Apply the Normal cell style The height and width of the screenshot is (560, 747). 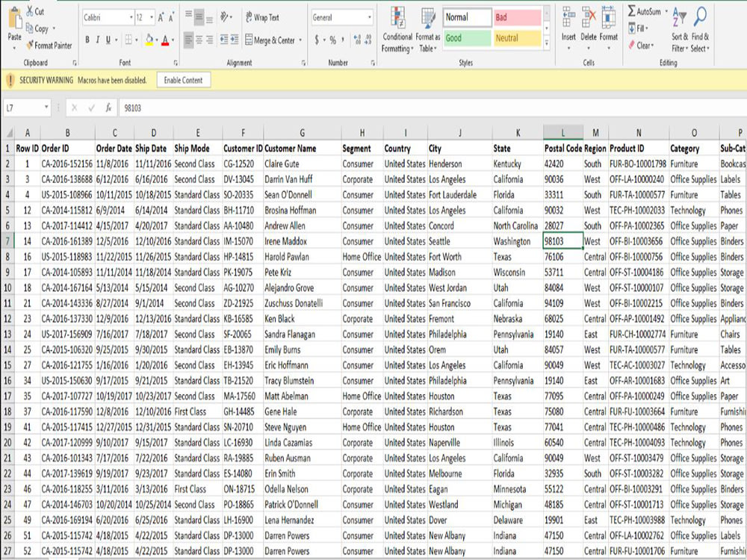point(468,17)
